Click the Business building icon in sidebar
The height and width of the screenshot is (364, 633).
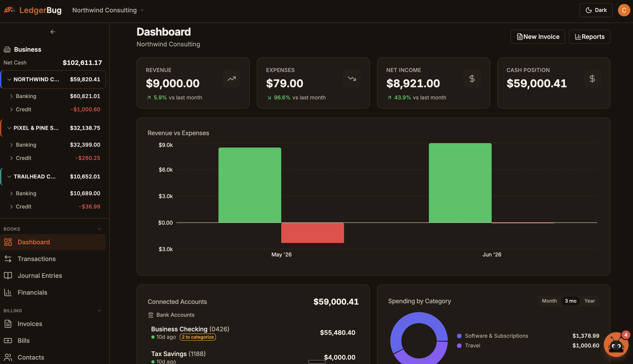7,49
